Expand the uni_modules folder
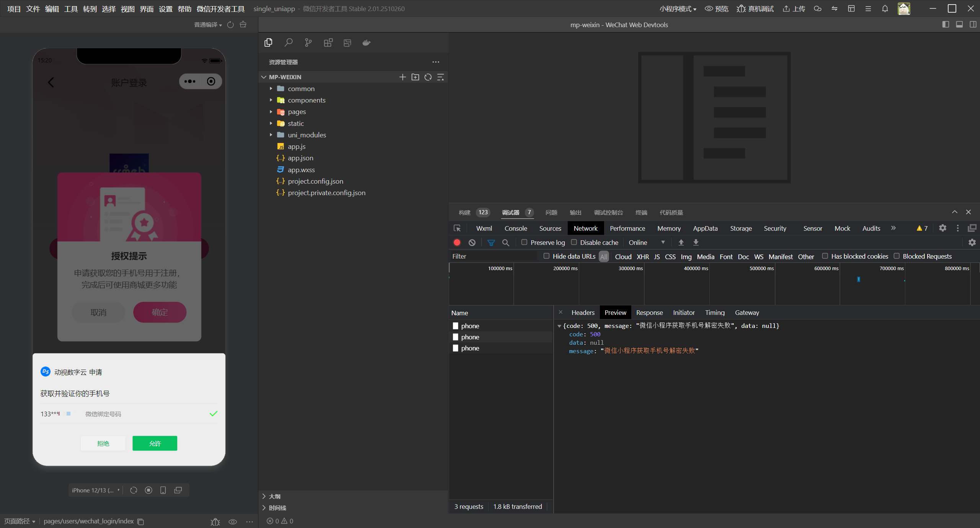 pyautogui.click(x=271, y=135)
